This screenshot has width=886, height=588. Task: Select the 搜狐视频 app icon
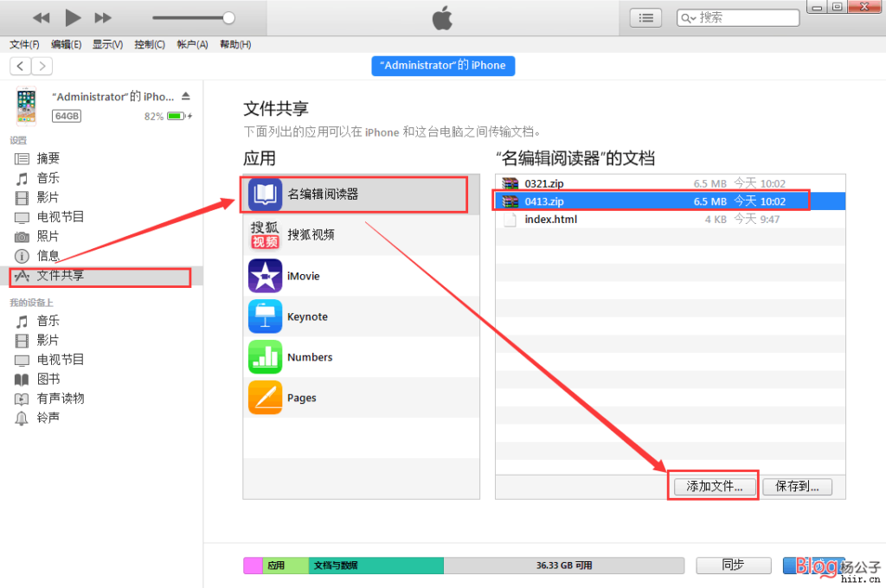[x=265, y=235]
